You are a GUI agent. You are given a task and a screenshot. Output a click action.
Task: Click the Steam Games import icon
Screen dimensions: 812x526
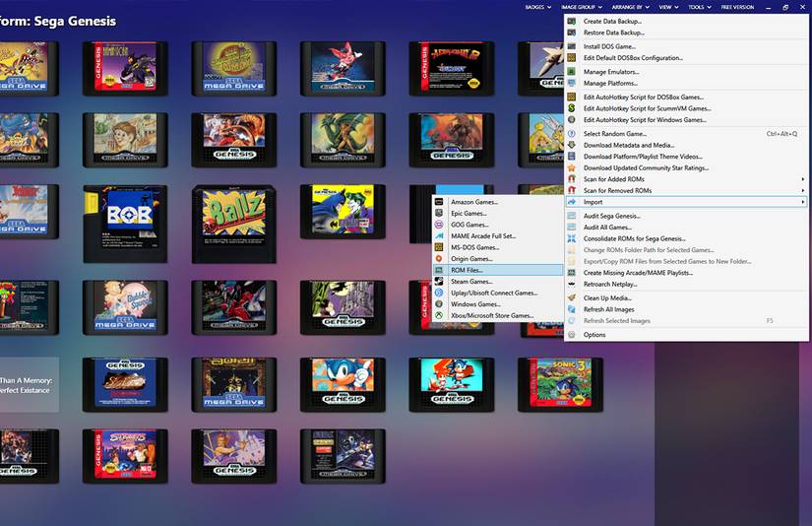(x=440, y=282)
